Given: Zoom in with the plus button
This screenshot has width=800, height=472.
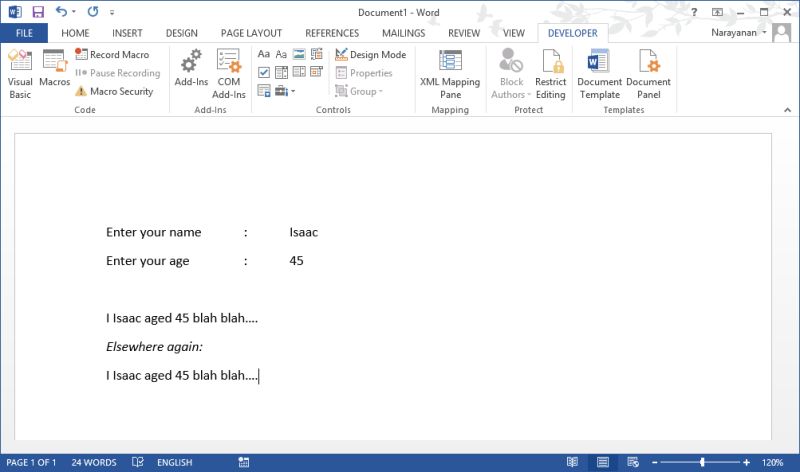Looking at the screenshot, I should pos(746,462).
